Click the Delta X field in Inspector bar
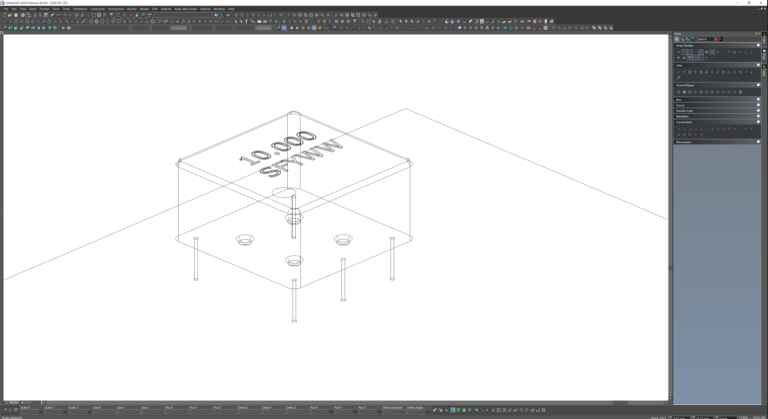Screen dimensions: 768x419 248,412
